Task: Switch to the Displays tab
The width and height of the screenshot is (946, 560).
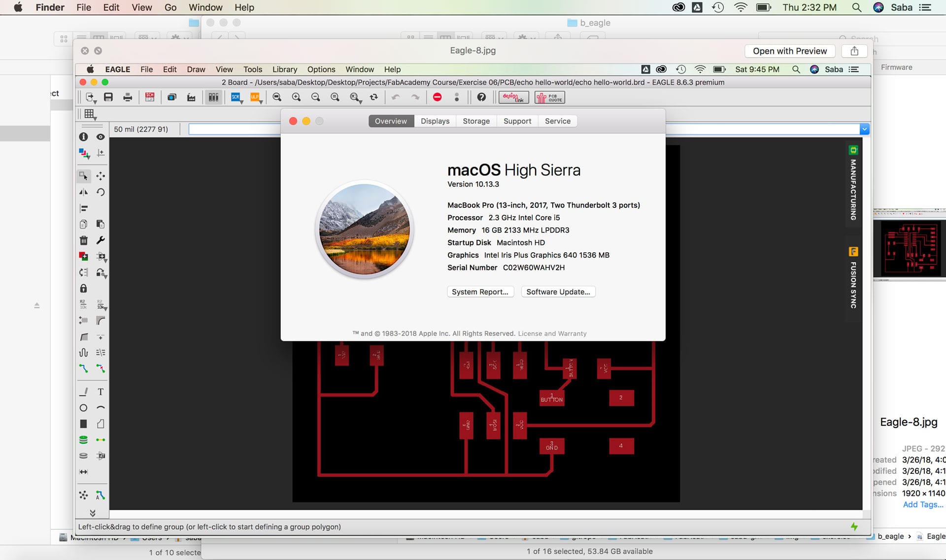Action: (x=435, y=121)
